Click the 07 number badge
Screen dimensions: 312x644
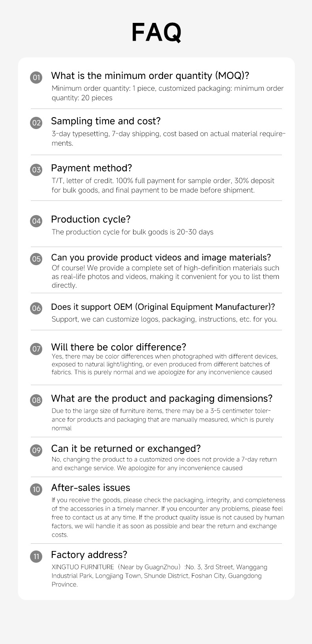36,349
